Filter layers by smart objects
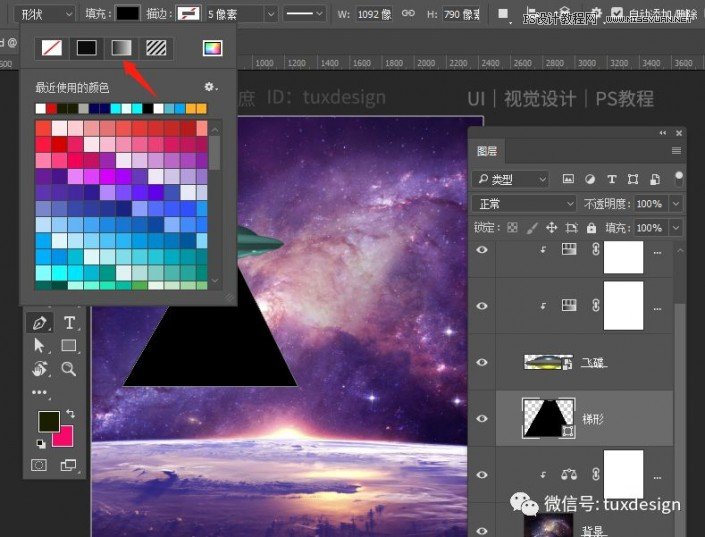This screenshot has width=705, height=537. pos(655,179)
